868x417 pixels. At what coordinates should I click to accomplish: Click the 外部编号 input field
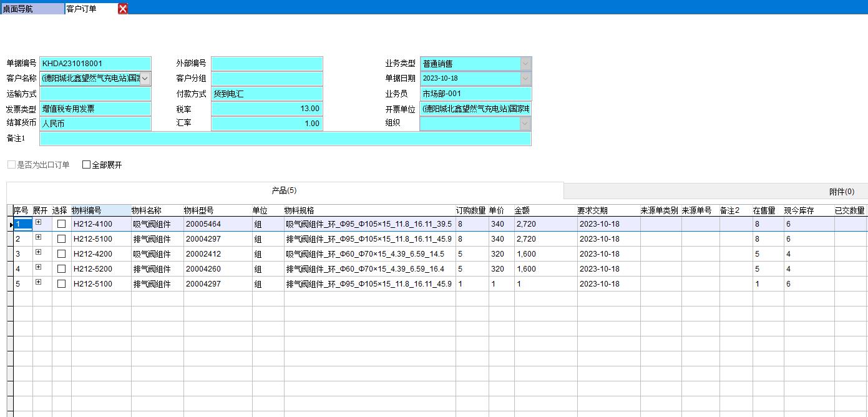click(x=266, y=64)
